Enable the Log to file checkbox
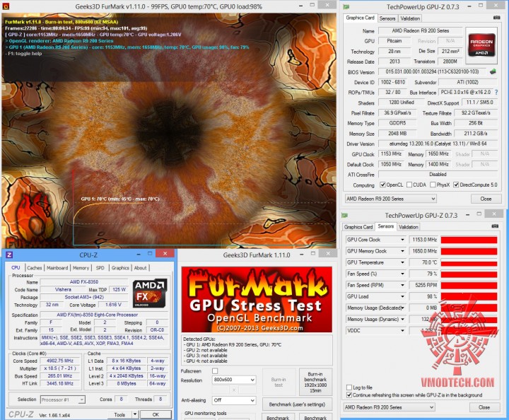Viewport: 509px width, 420px height. pyautogui.click(x=349, y=387)
